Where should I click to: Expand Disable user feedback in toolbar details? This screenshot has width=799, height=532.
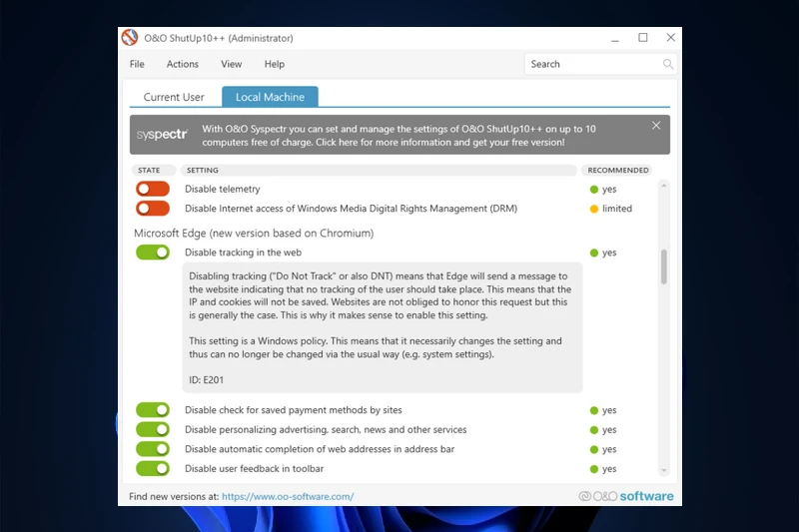point(254,469)
